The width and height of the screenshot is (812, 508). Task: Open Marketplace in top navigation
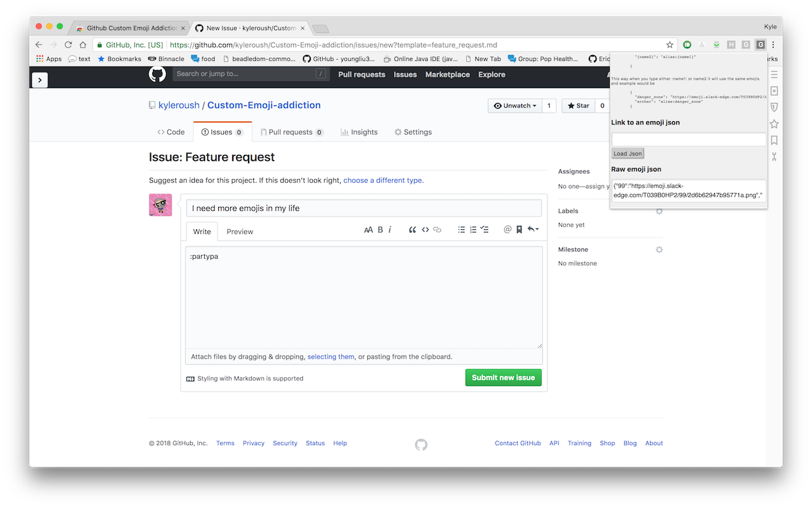pyautogui.click(x=447, y=74)
